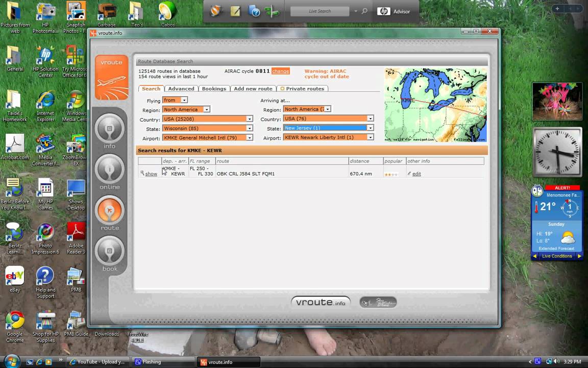This screenshot has width=588, height=368.
Task: Click the edit link for the route
Action: (x=416, y=174)
